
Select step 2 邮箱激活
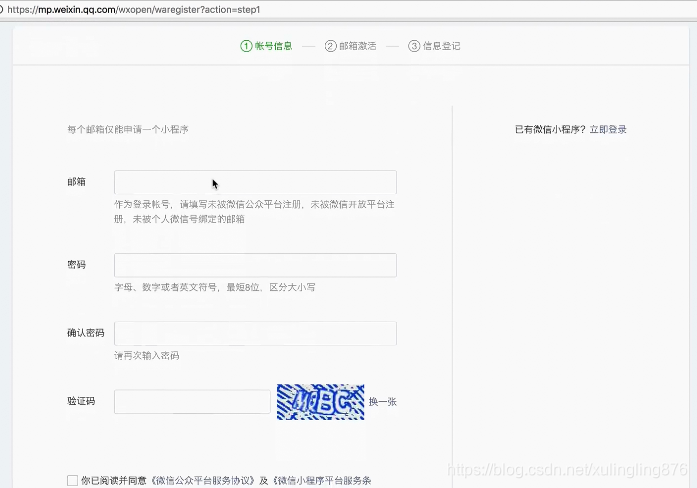(351, 46)
